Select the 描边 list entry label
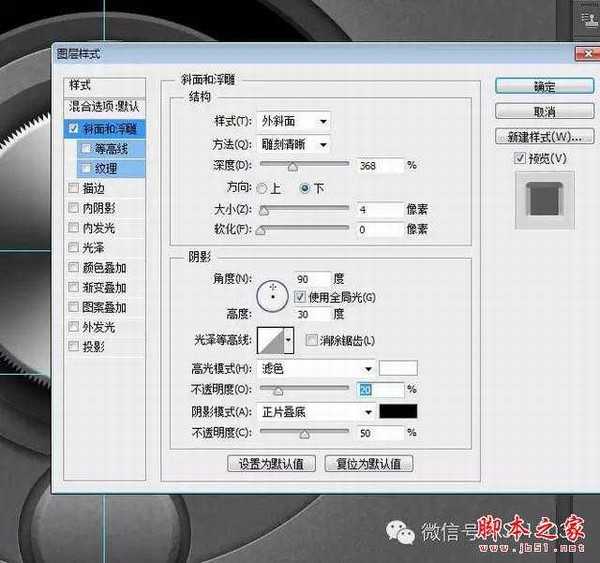This screenshot has width=600, height=563. pyautogui.click(x=93, y=188)
